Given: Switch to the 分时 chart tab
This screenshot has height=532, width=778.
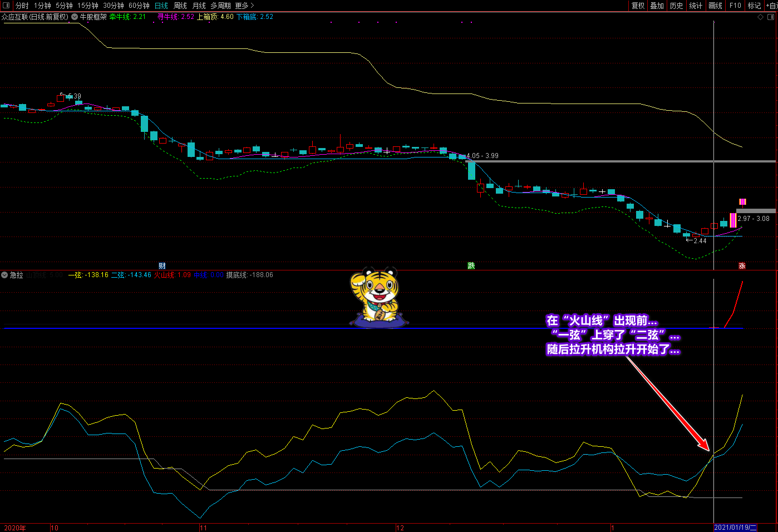Looking at the screenshot, I should pyautogui.click(x=22, y=6).
